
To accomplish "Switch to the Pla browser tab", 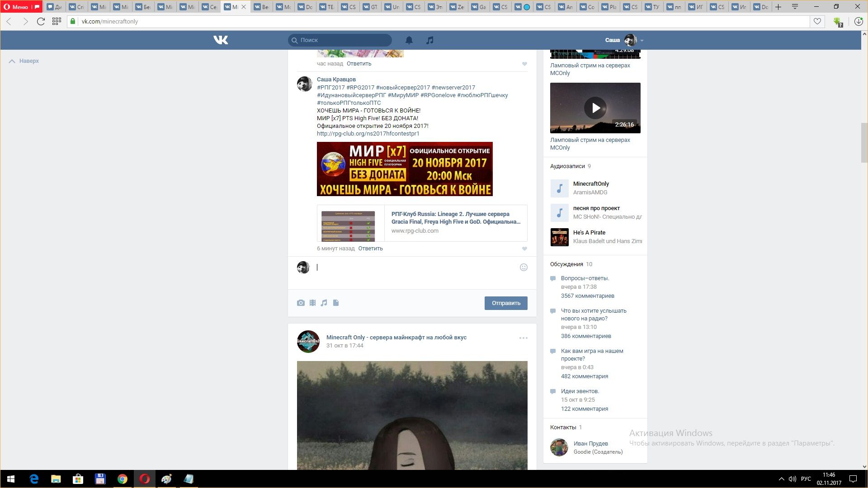I will click(x=609, y=7).
